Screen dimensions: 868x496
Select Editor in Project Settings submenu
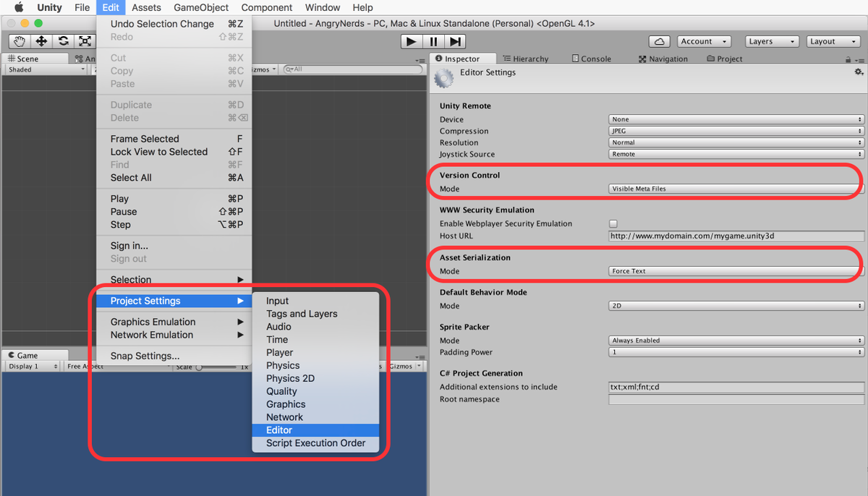(315, 430)
